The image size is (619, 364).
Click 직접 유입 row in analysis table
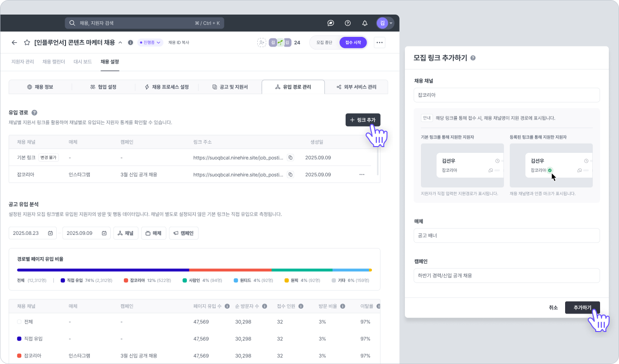click(195, 338)
